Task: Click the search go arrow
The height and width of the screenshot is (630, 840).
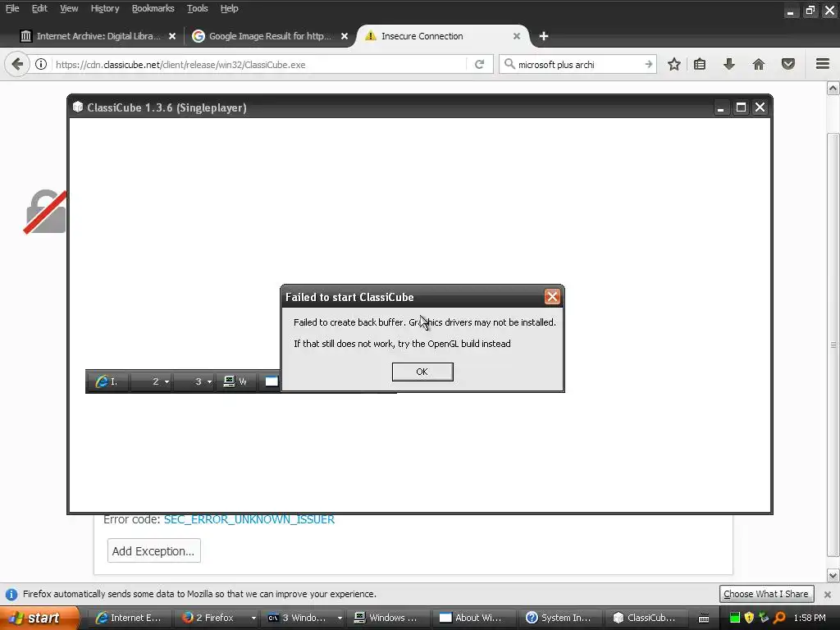Action: (649, 64)
